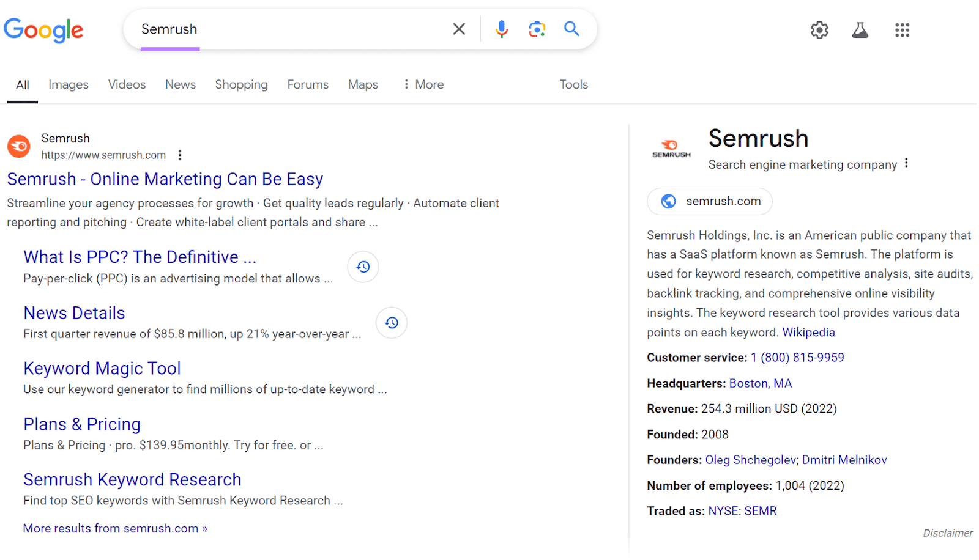979x560 pixels.
Task: Click the globe icon on the semrush.com button
Action: (x=668, y=201)
